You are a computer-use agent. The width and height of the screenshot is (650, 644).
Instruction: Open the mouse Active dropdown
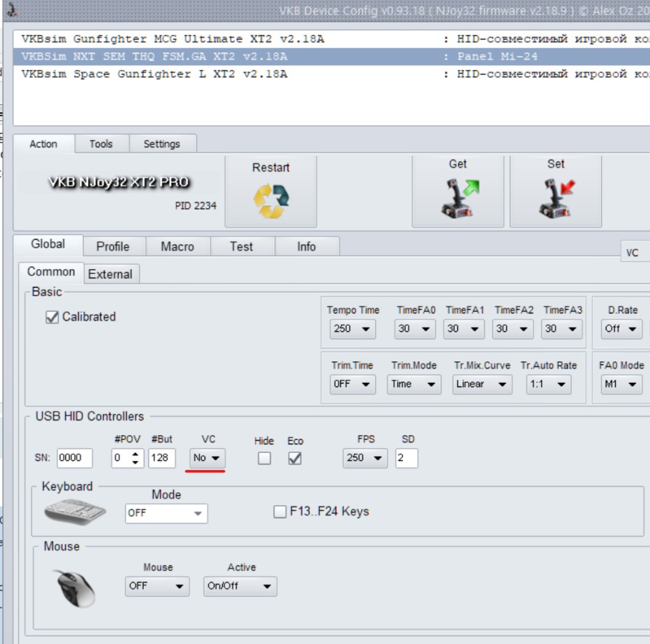click(x=240, y=586)
